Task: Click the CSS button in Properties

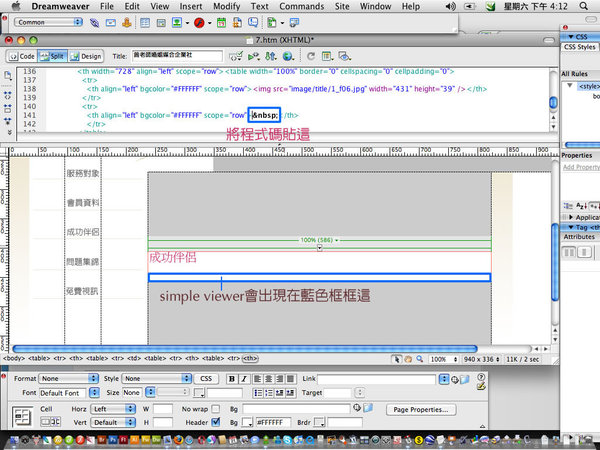Action: [x=206, y=378]
